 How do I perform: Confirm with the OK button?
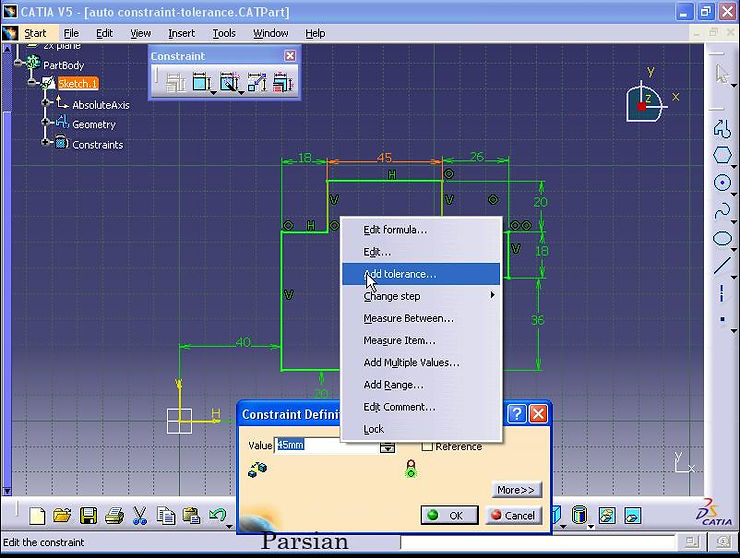coord(449,515)
